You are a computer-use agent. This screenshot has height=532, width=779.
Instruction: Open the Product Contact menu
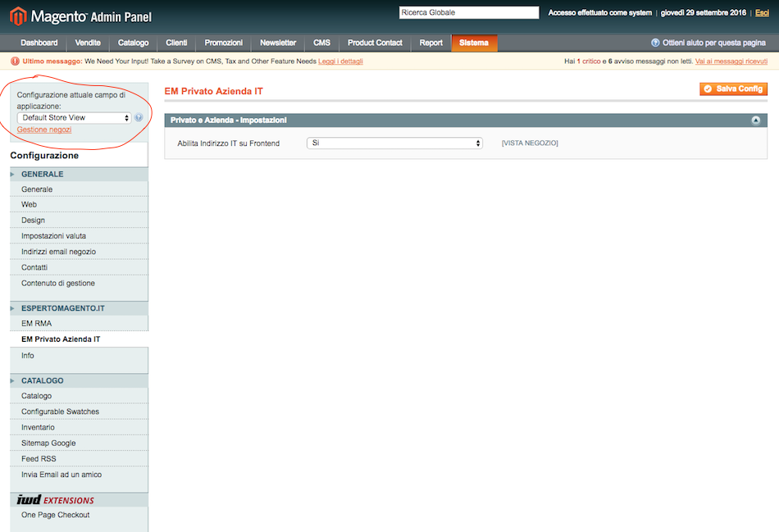(375, 43)
